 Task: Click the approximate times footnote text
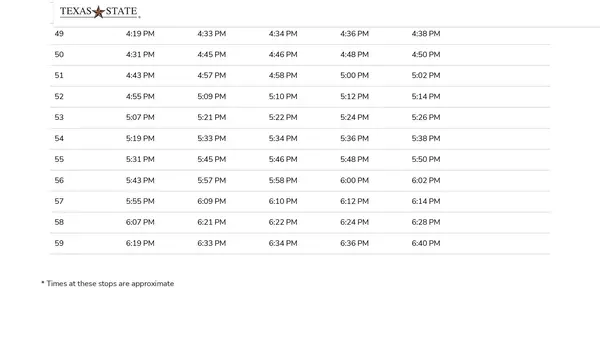108,284
